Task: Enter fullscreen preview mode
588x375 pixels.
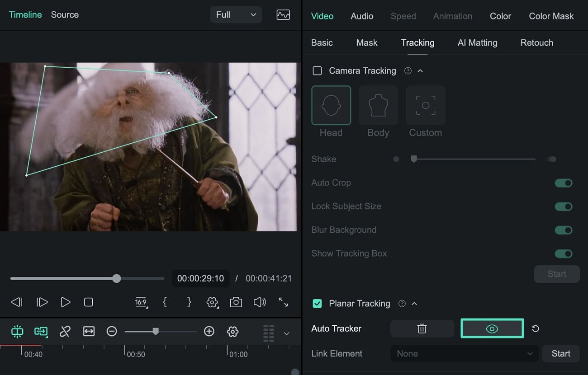Action: tap(283, 302)
